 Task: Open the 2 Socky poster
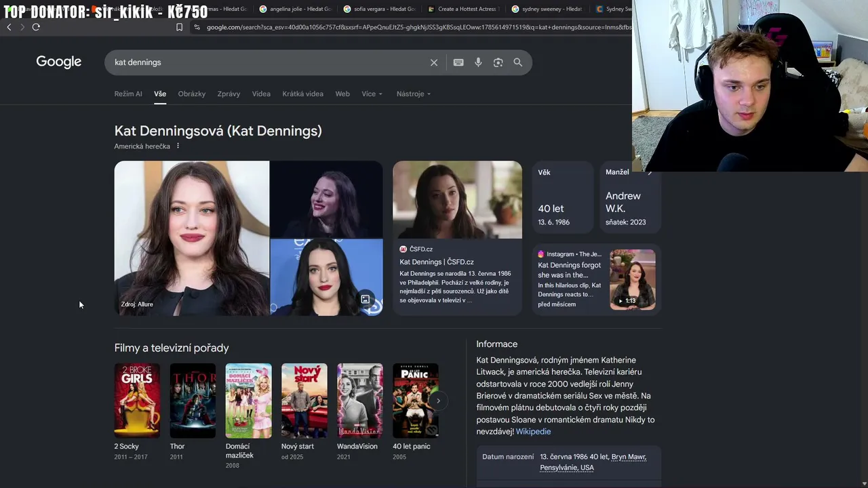click(137, 401)
